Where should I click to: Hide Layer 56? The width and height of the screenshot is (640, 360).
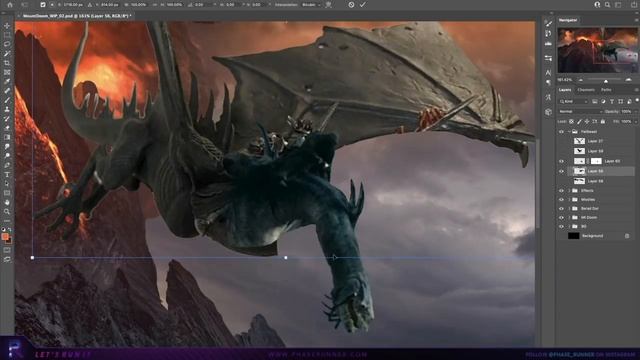(561, 171)
